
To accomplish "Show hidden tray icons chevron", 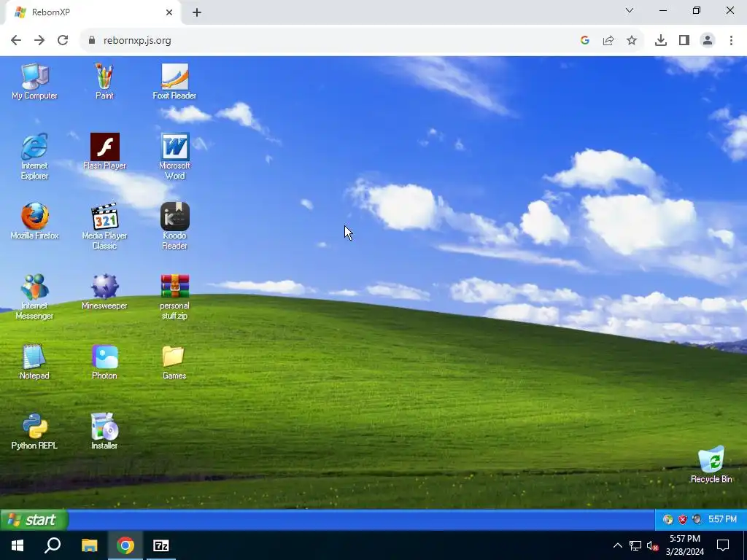I will click(x=617, y=545).
